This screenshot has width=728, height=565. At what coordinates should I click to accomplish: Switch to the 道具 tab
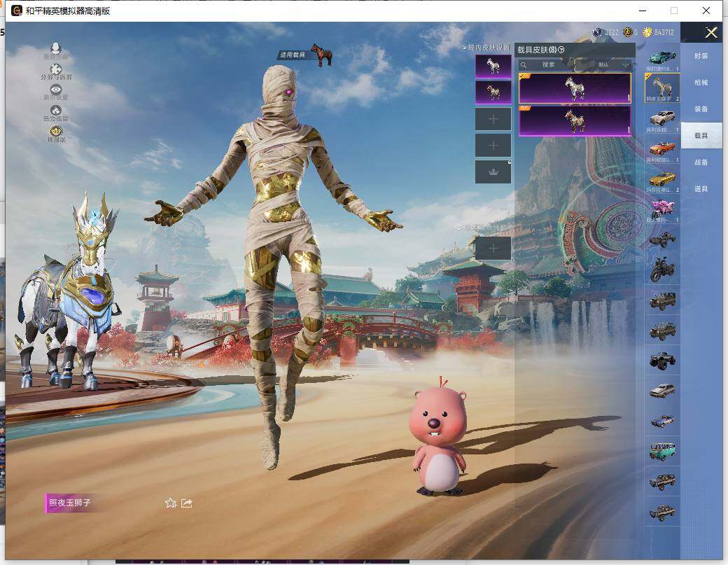(x=701, y=189)
